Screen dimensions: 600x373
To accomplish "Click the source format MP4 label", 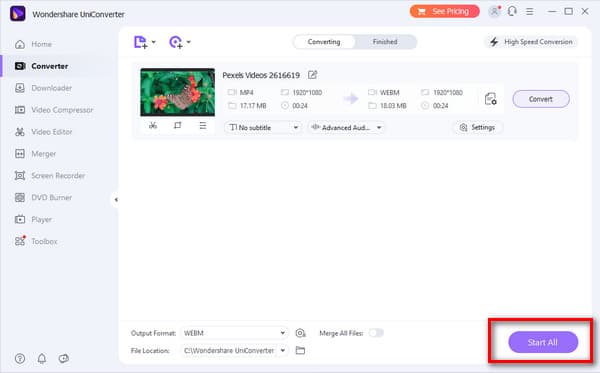I will (x=246, y=93).
